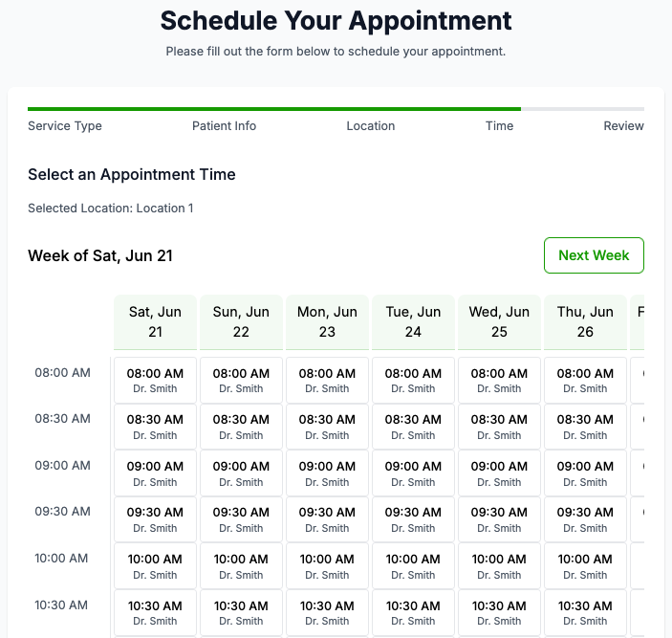Click the Thu, Jun 26 column header
The width and height of the screenshot is (672, 638).
click(585, 321)
